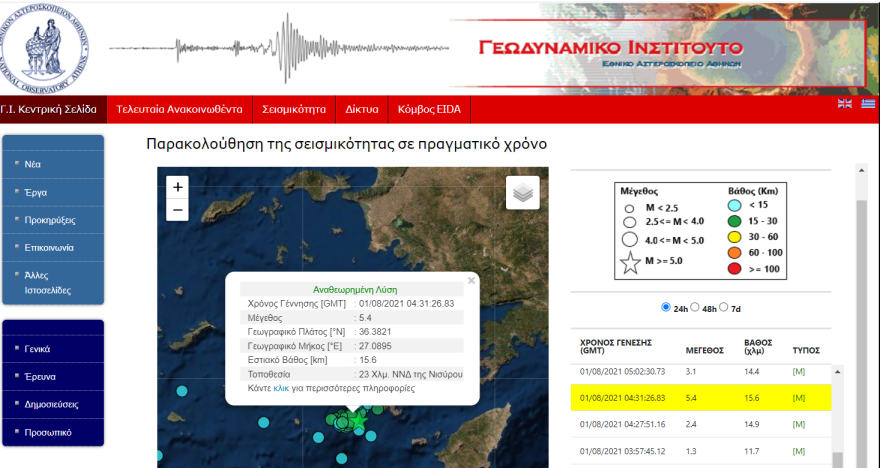Viewport: 880px width, 468px height.
Task: Switch language to Greek via Greek flag
Action: coord(868,103)
